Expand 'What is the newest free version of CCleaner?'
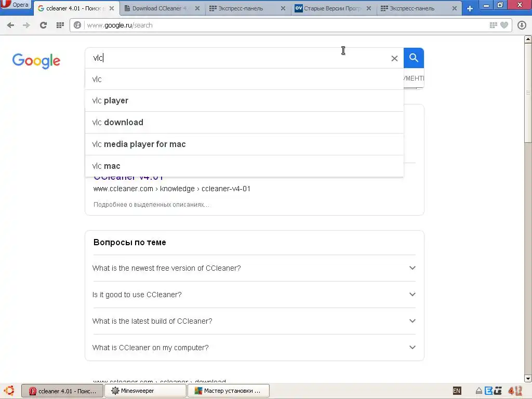This screenshot has width=532, height=399. pyautogui.click(x=254, y=268)
